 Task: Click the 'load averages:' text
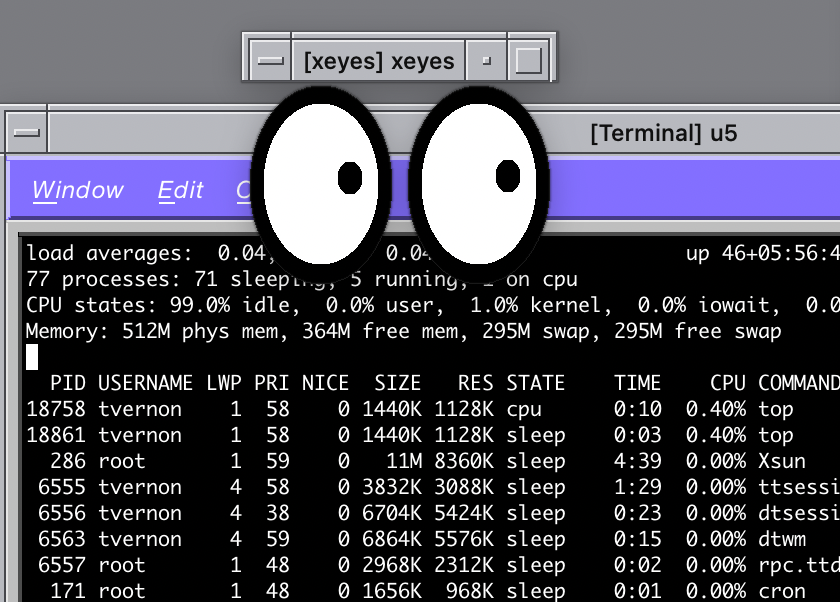[x=109, y=253]
